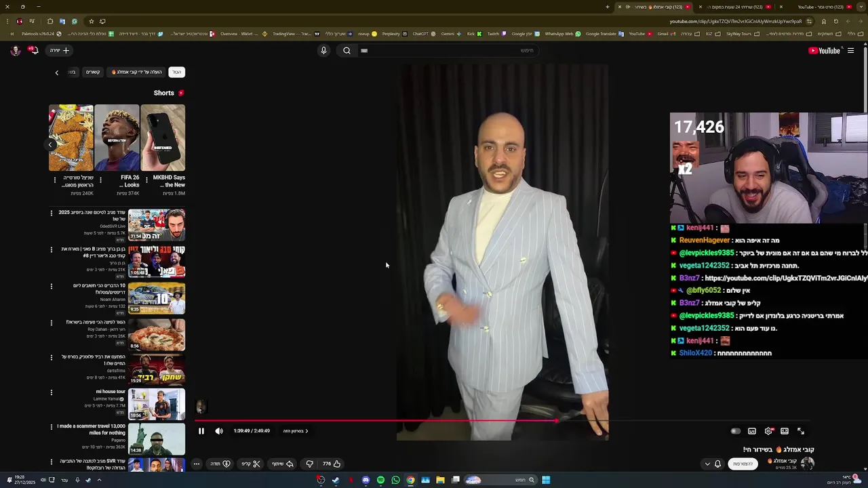
Task: Open the YouTube hamburger guide menu
Action: tap(850, 50)
